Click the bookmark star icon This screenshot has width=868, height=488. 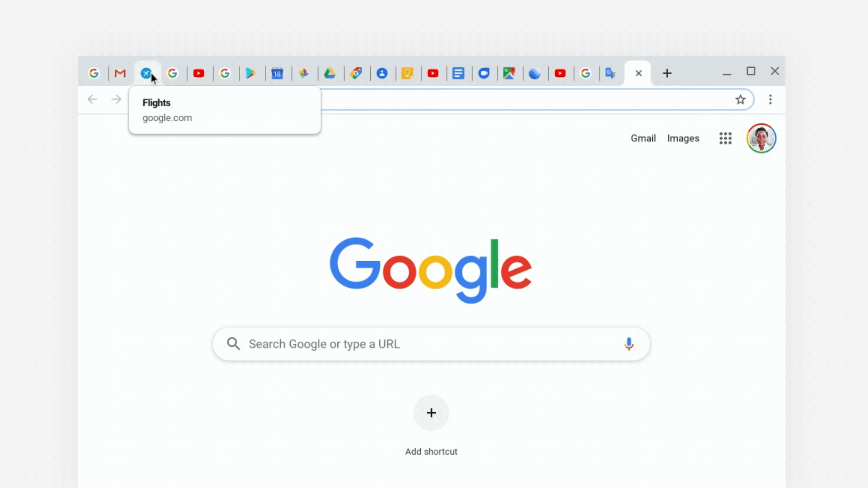[x=741, y=99]
